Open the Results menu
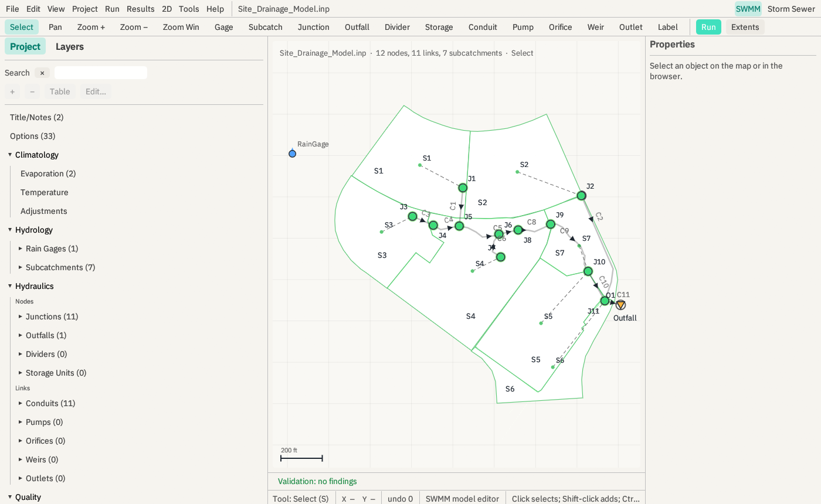The image size is (821, 504). (x=141, y=9)
